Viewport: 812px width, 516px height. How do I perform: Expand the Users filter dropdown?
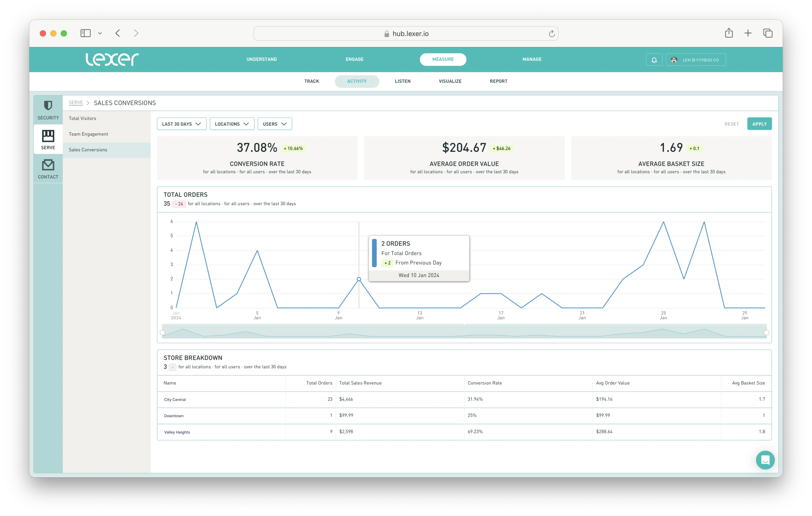(274, 124)
